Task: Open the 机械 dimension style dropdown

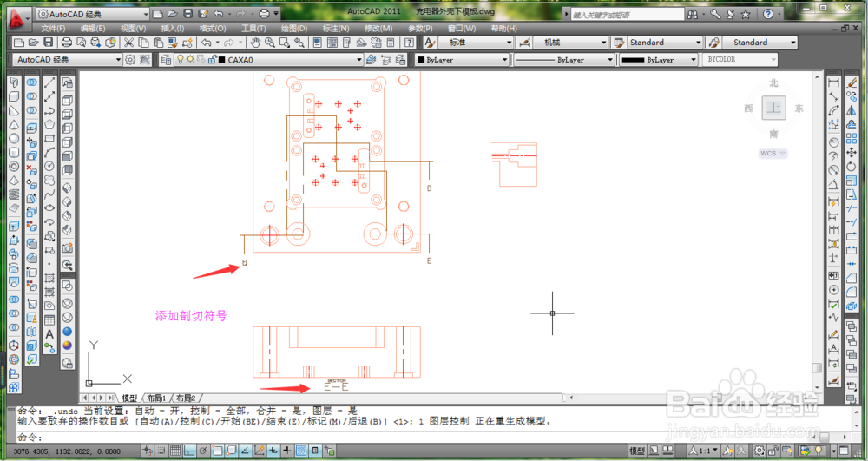Action: click(x=604, y=43)
